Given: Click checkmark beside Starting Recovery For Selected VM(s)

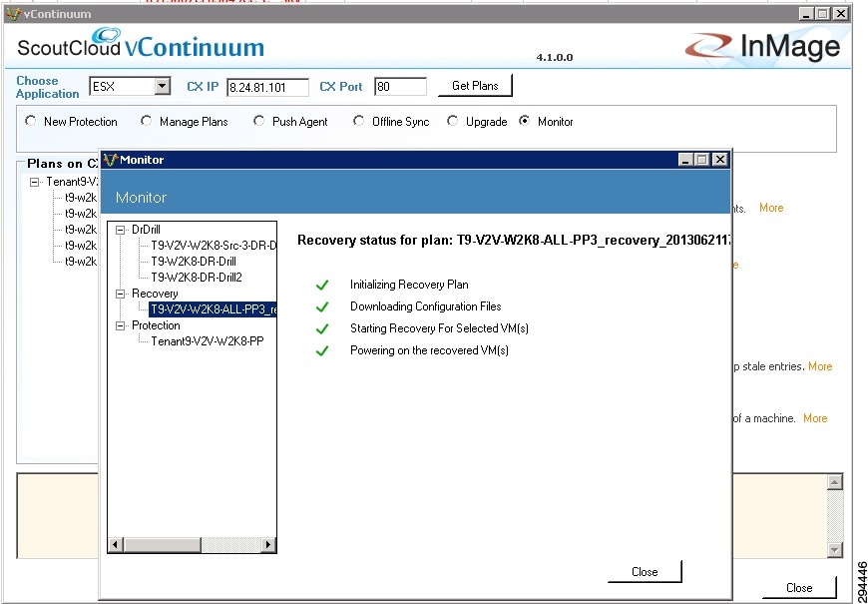Looking at the screenshot, I should click(321, 328).
